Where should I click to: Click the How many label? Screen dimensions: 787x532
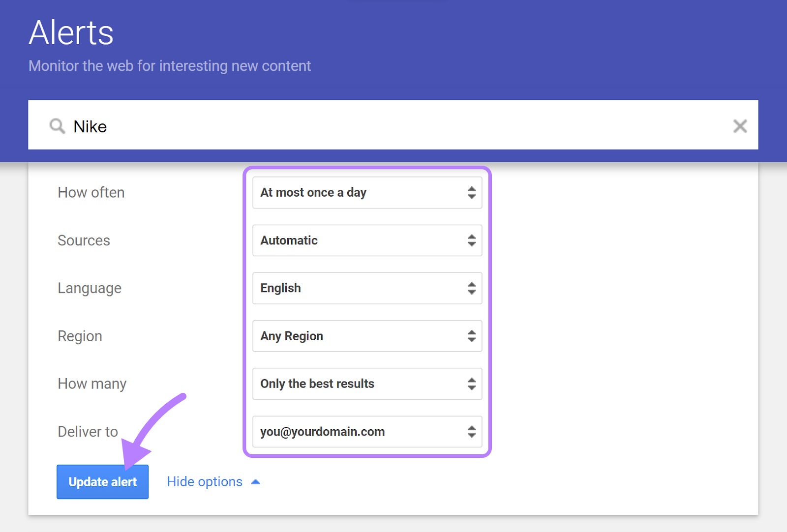click(x=92, y=384)
